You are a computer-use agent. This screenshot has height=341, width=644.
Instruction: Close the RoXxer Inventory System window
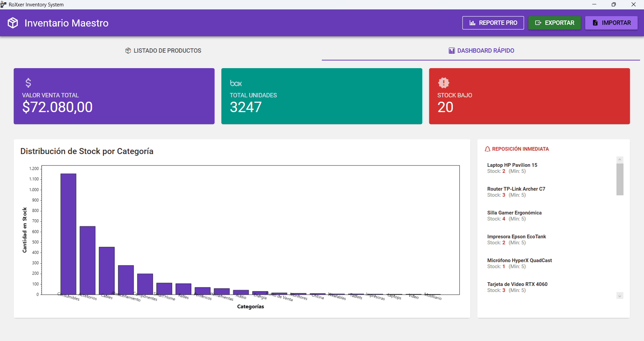click(634, 4)
